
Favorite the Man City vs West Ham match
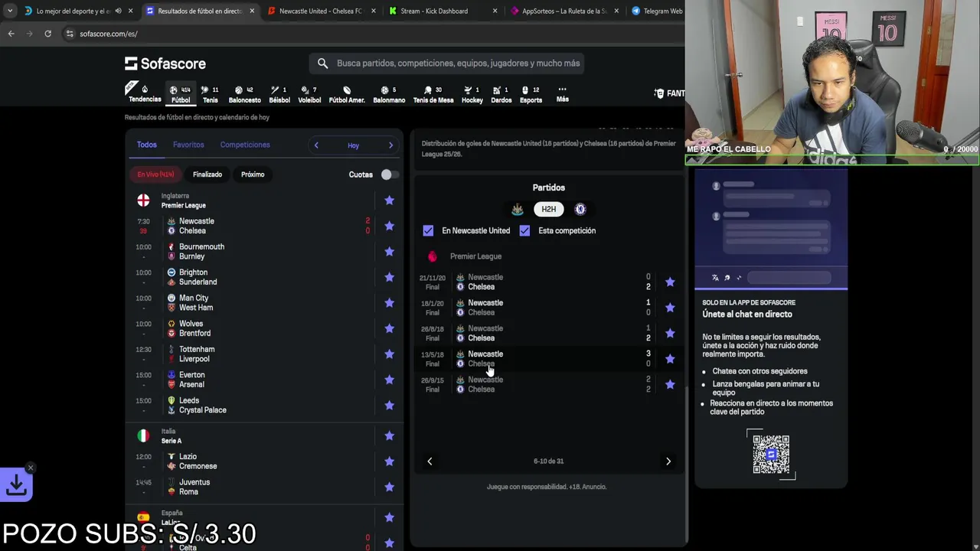(x=389, y=303)
